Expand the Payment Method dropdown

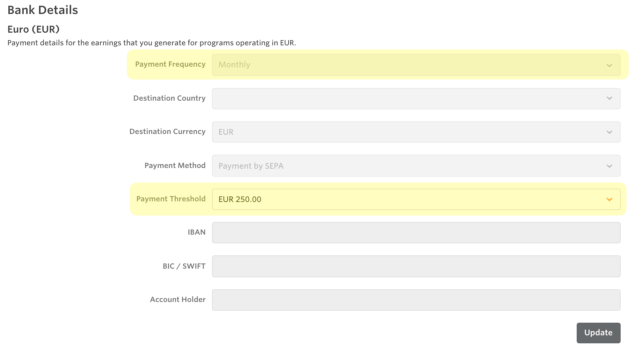pos(416,166)
